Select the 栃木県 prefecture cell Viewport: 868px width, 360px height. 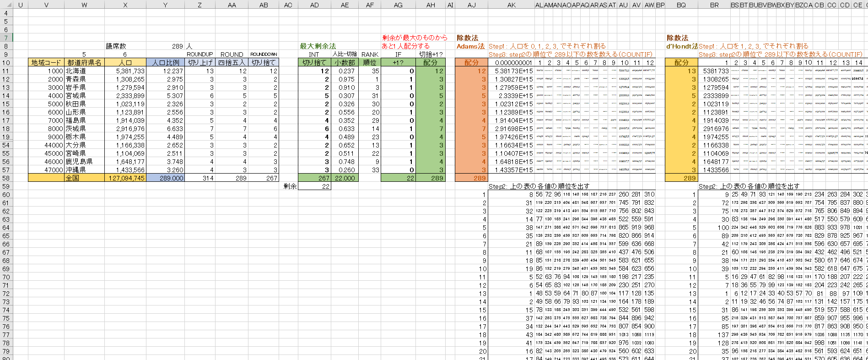pyautogui.click(x=84, y=137)
